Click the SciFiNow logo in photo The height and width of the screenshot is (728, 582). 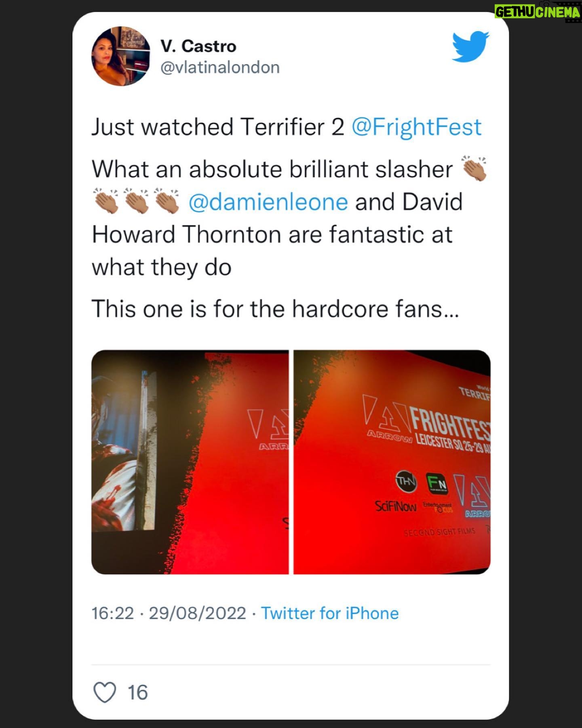tap(396, 506)
